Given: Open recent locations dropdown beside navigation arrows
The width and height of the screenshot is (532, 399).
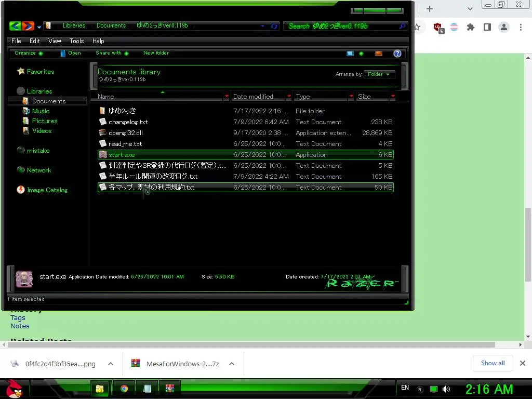Looking at the screenshot, I should click(39, 27).
